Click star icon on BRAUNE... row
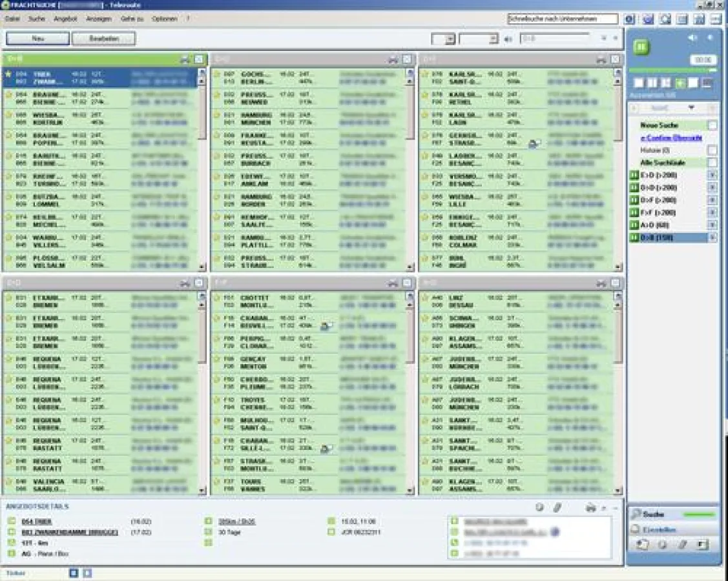Viewport: 728px width, 581px height. 8,95
